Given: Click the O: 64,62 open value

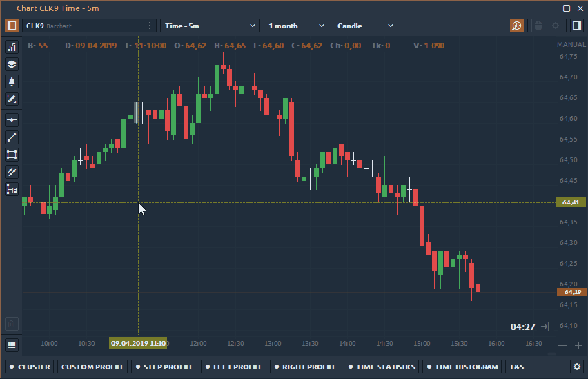Looking at the screenshot, I should point(190,46).
